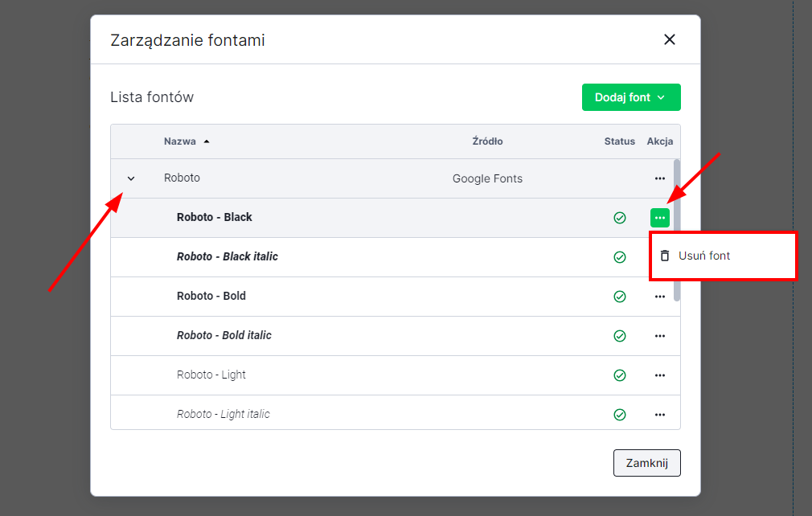Open the Dodaj font dropdown
The image size is (812, 516).
click(x=630, y=97)
